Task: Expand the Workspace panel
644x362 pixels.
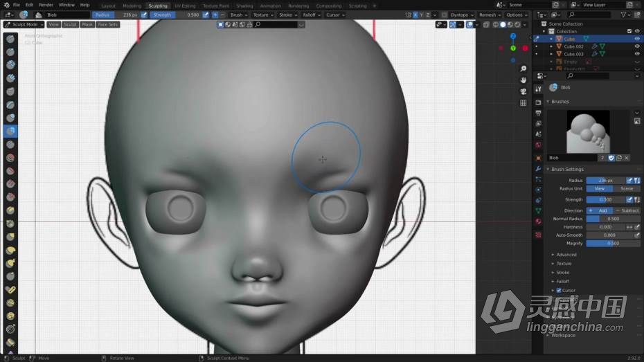Action: pos(562,335)
